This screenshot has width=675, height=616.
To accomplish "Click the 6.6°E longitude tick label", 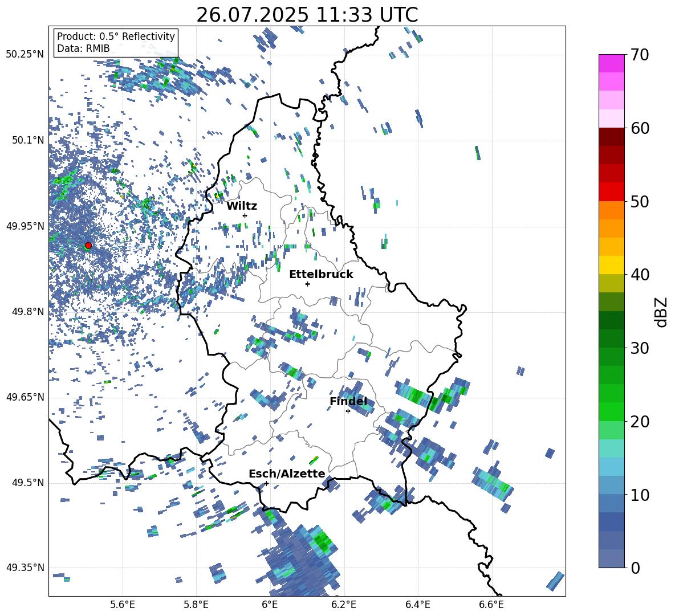I will [x=491, y=605].
